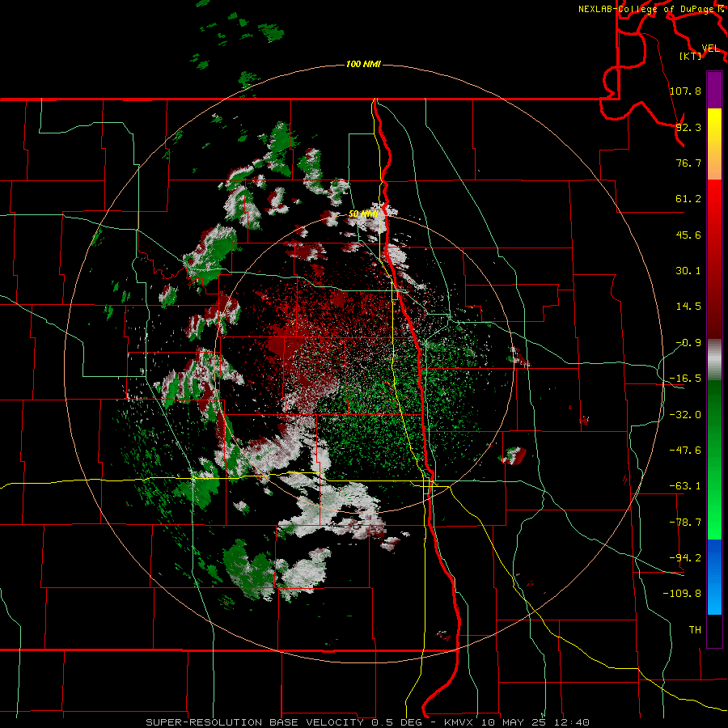The height and width of the screenshot is (728, 728).
Task: Click the 30.1 velocity scale value
Action: pos(688,271)
